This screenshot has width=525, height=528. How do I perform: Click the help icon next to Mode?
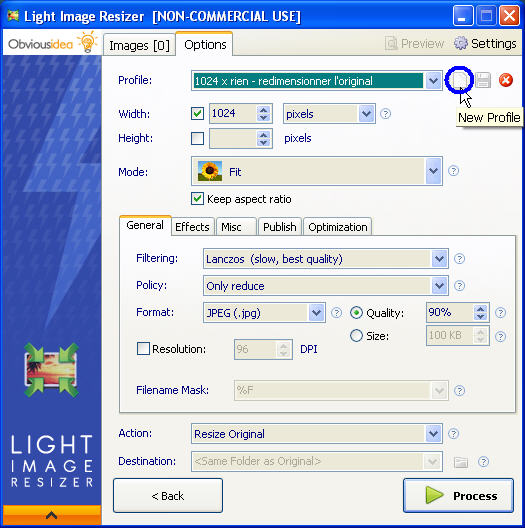453,171
